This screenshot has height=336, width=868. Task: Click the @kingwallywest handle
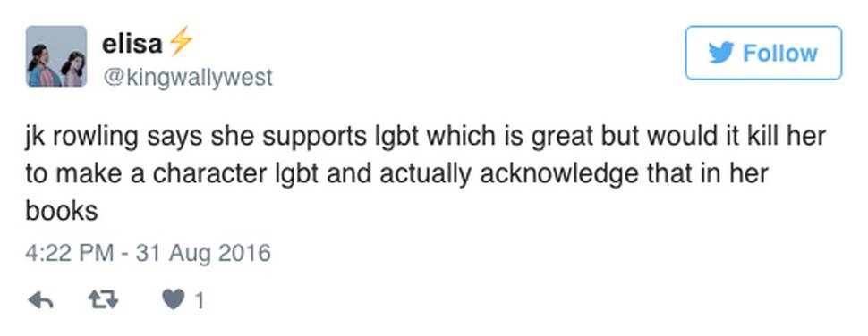[187, 78]
